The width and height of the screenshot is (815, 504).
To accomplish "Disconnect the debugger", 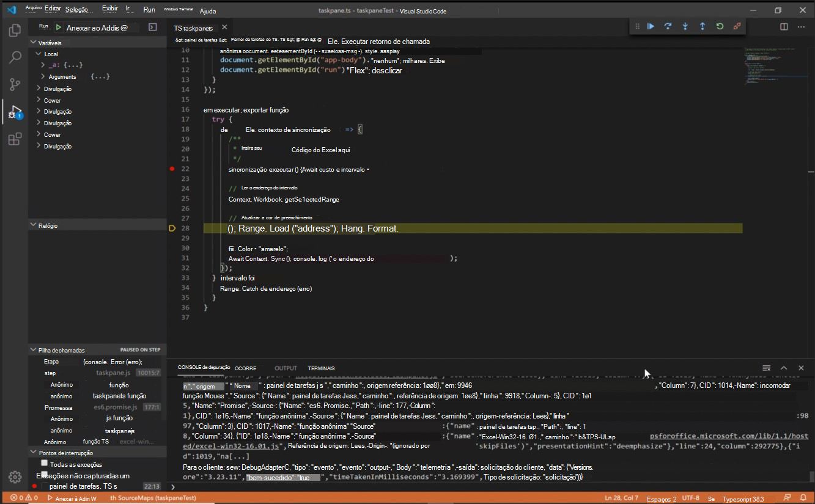I will click(737, 26).
